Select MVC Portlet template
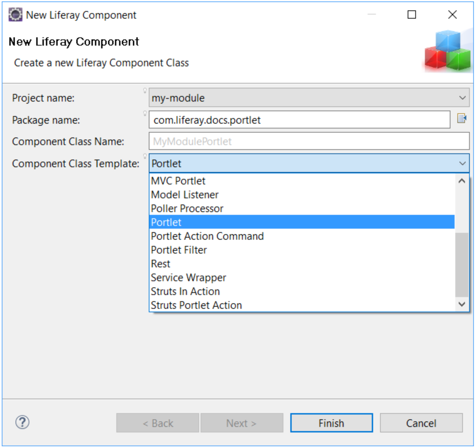476x448 pixels. pos(302,181)
